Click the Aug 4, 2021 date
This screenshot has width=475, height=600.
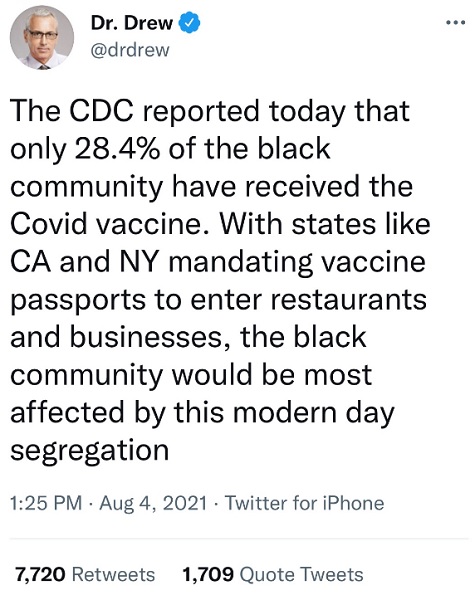point(153,502)
